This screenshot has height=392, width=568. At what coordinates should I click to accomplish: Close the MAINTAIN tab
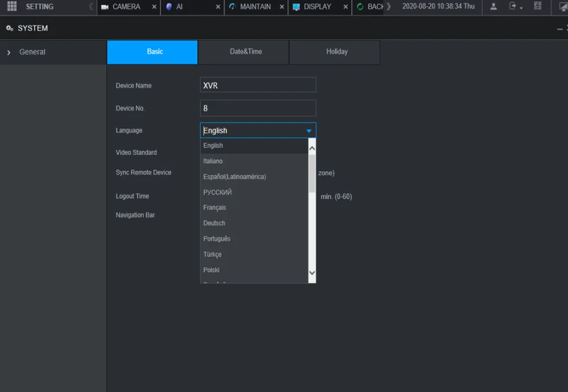click(x=282, y=7)
